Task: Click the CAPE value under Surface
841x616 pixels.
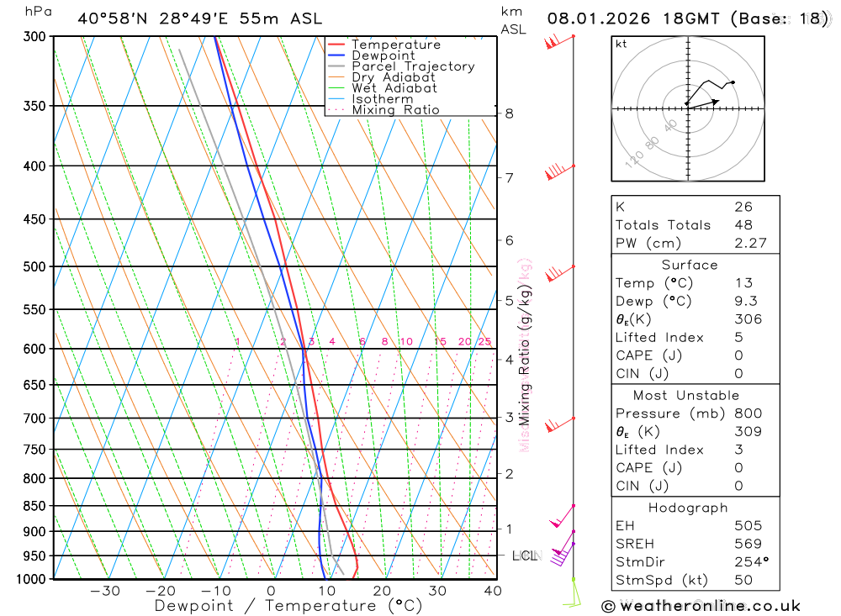Action: point(738,355)
